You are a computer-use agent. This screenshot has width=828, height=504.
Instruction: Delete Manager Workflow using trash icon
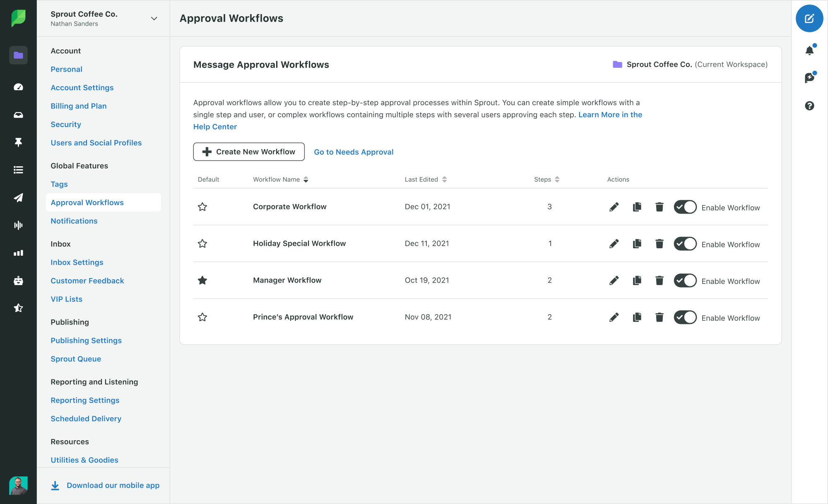point(659,280)
